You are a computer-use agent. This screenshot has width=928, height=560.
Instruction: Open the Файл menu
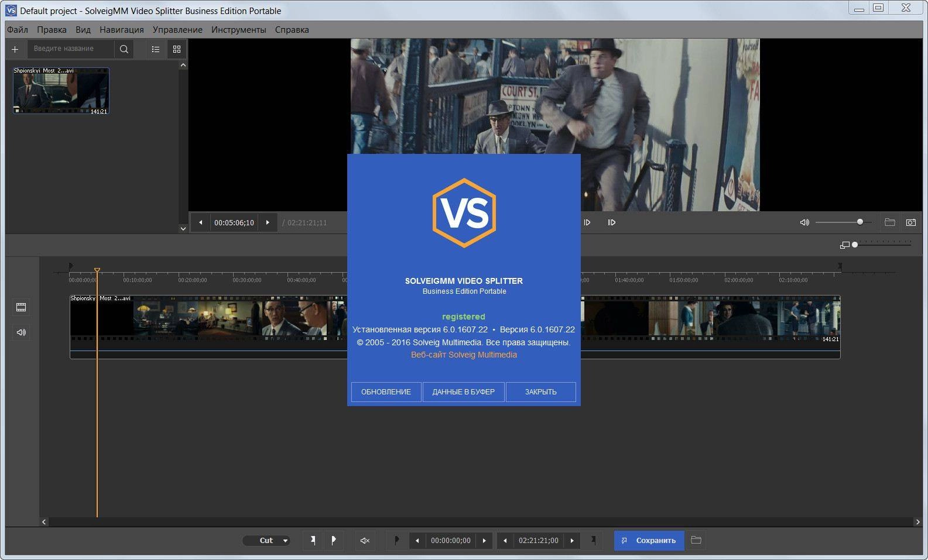[x=18, y=30]
